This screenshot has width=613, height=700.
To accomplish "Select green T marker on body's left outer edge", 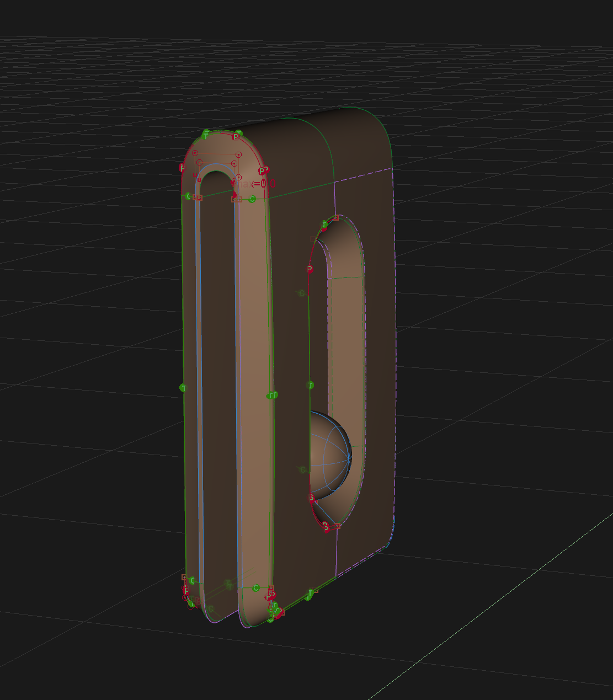I will coord(183,388).
